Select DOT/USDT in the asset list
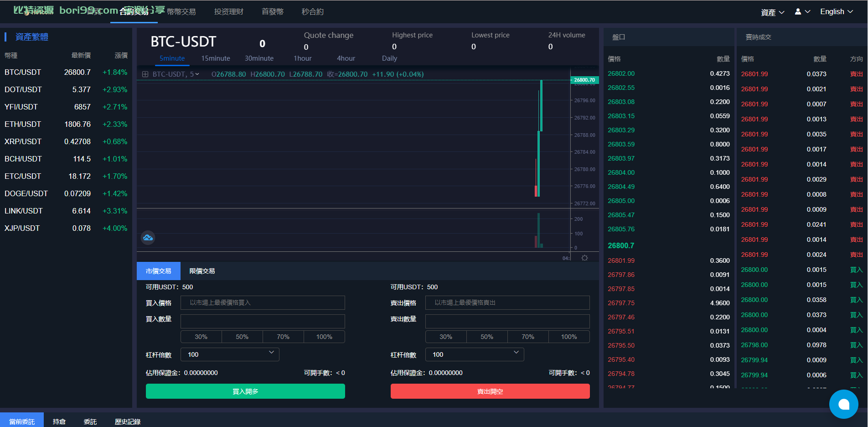 coord(66,89)
